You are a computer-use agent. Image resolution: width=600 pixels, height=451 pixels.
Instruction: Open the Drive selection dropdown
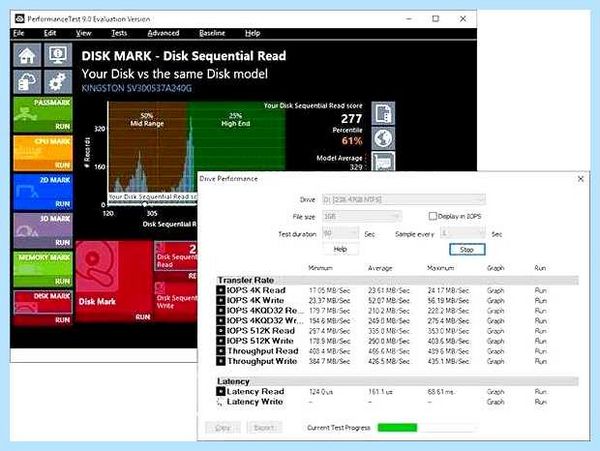pos(404,200)
